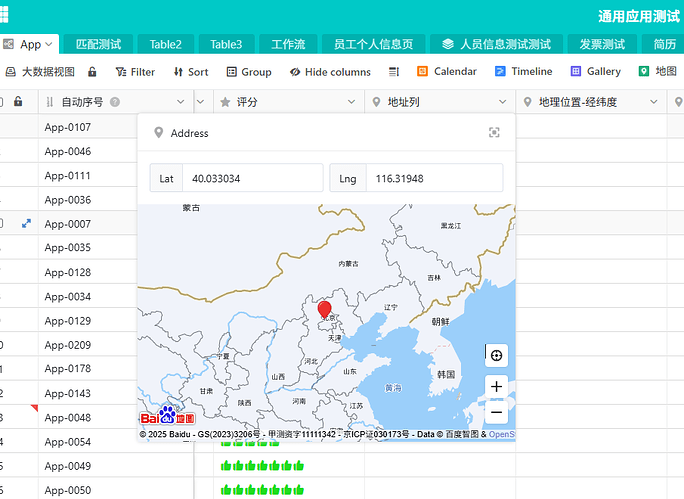The width and height of the screenshot is (684, 499).
Task: Zoom out on the map
Action: coord(497,412)
